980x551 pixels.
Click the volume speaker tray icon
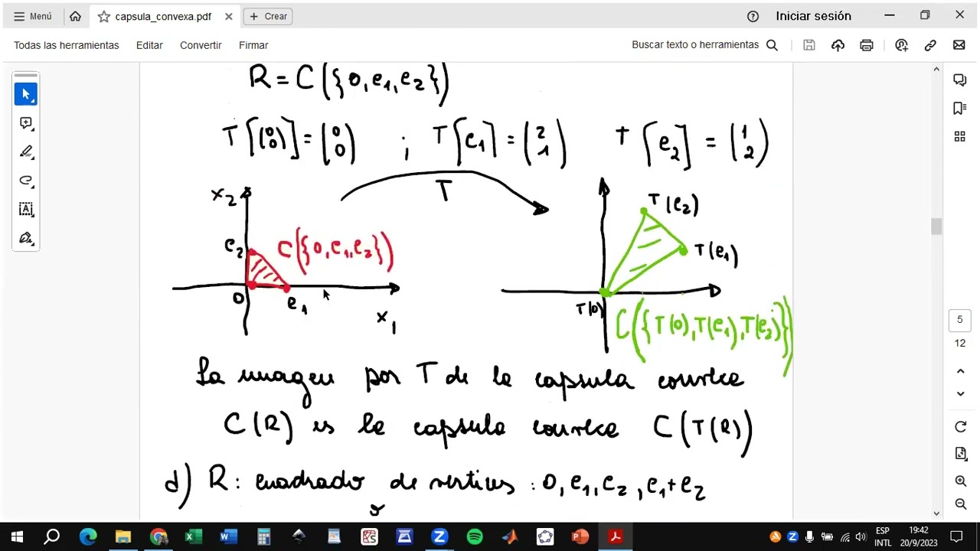point(861,536)
